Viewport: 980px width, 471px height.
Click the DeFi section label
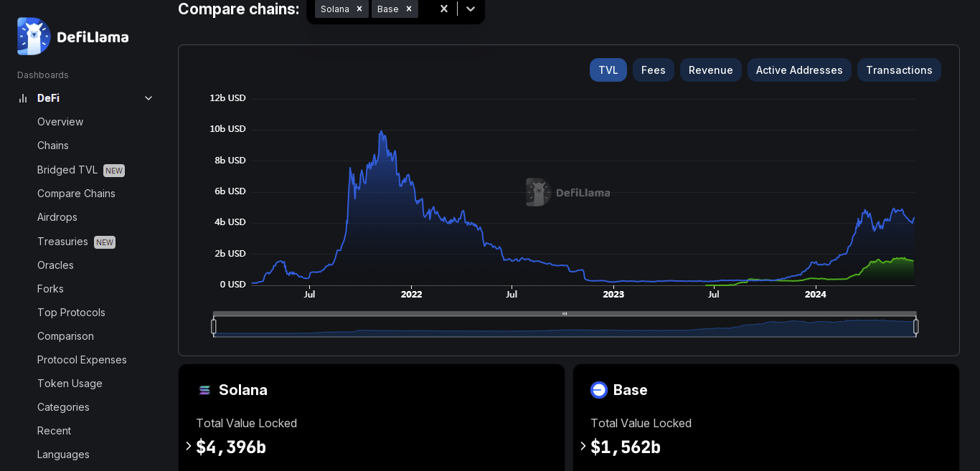coord(48,98)
